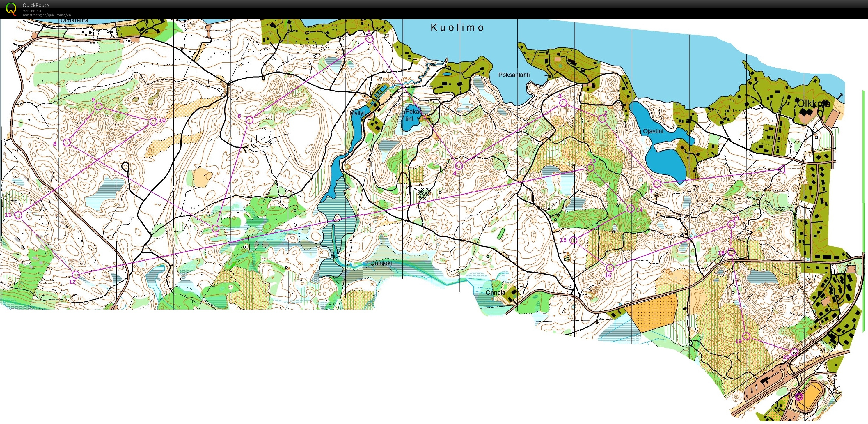Click the Uimaranta label at top left

coord(74,21)
